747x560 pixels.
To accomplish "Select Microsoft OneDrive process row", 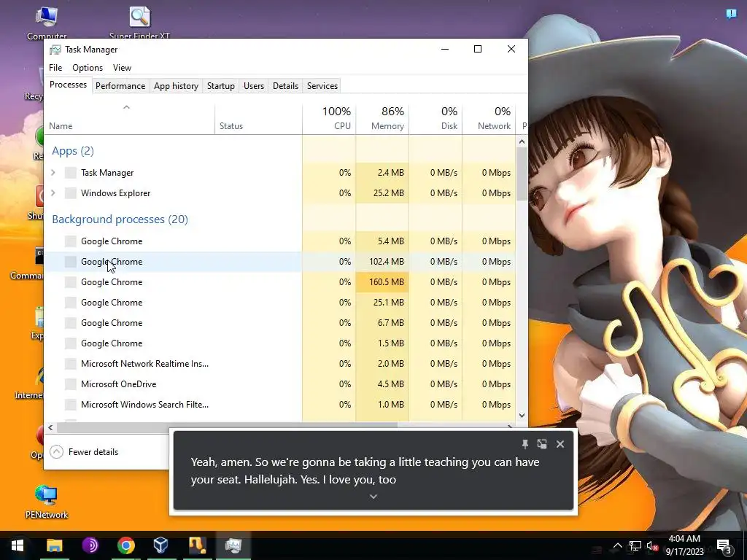I will [280, 384].
